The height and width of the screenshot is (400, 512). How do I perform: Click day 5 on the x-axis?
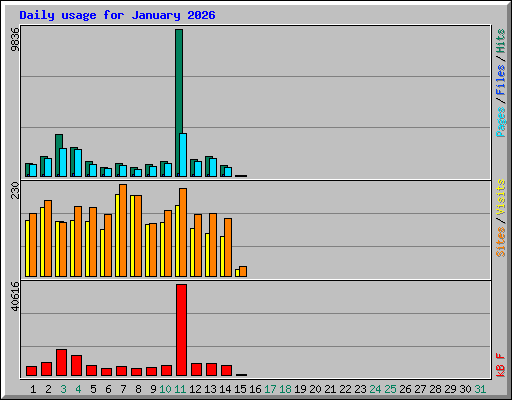point(93,389)
